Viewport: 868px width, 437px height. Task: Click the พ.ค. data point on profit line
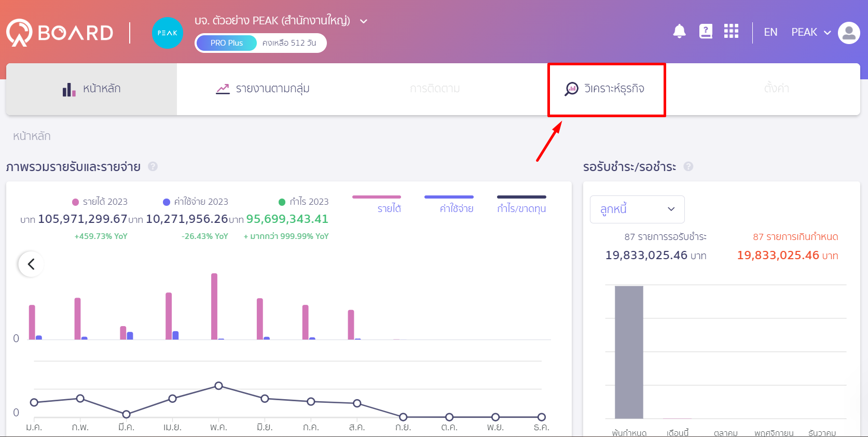click(x=219, y=386)
